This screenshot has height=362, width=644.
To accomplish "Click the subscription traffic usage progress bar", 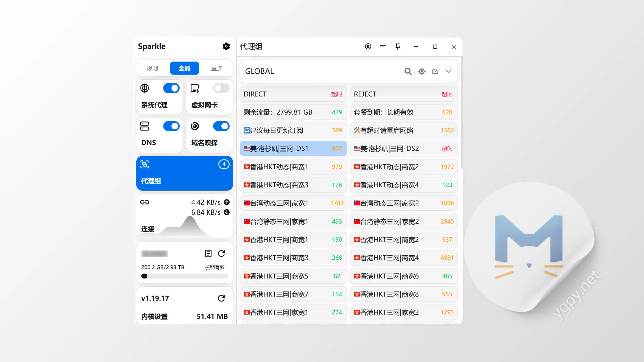I will (184, 276).
